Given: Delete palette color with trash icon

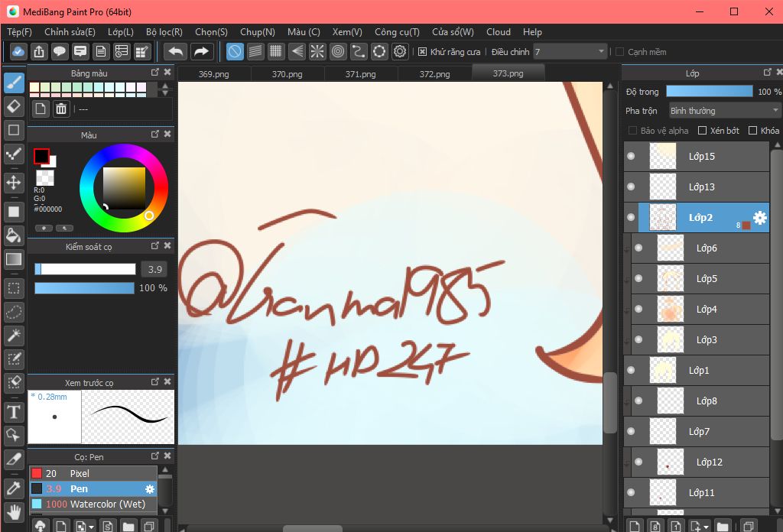Looking at the screenshot, I should 61,109.
